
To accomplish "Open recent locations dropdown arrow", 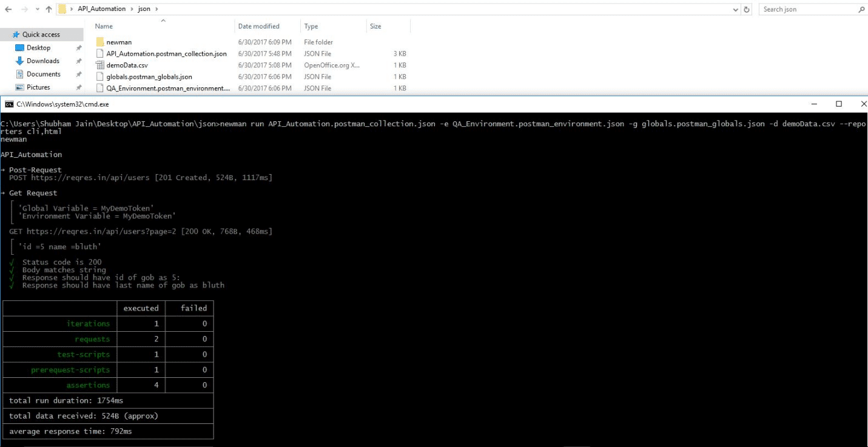I will pyautogui.click(x=37, y=10).
